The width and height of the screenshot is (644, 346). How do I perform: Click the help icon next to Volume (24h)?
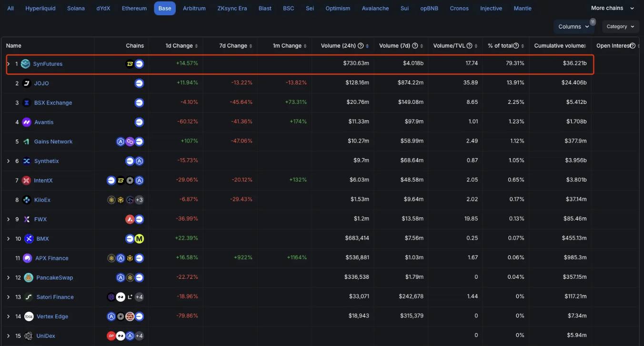tap(361, 46)
